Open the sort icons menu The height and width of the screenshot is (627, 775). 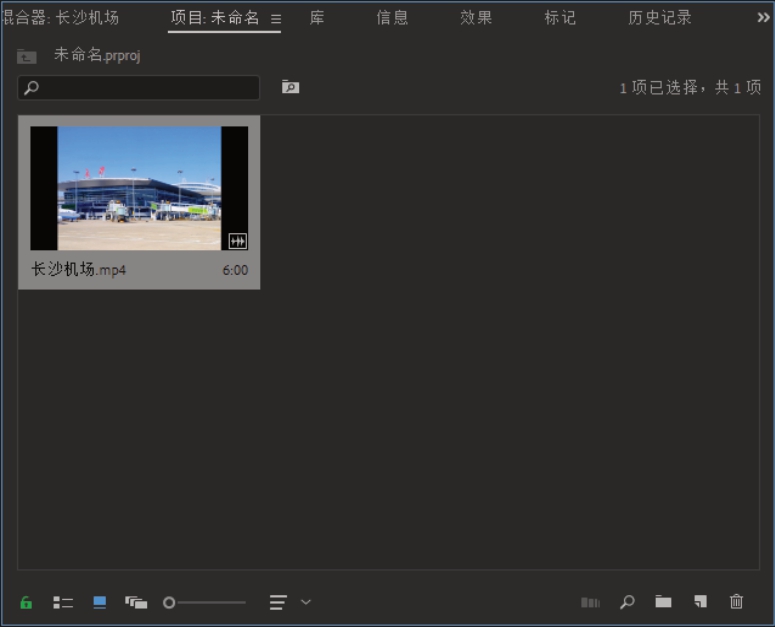pyautogui.click(x=278, y=602)
